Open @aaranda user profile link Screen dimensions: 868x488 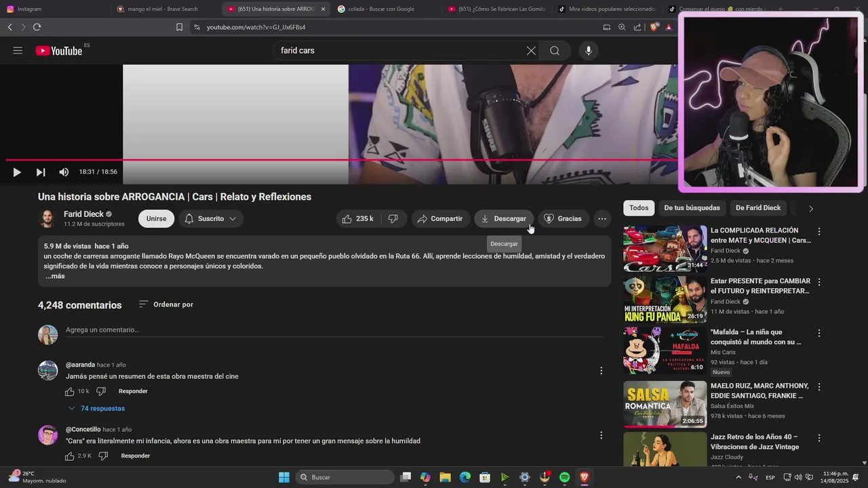pyautogui.click(x=80, y=365)
